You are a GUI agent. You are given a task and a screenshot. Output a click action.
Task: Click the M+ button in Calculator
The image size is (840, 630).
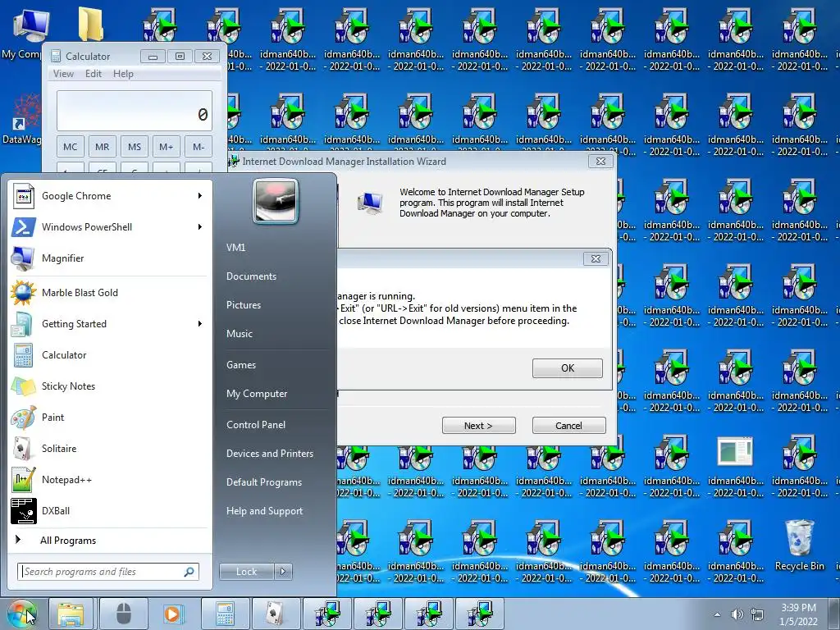click(166, 147)
